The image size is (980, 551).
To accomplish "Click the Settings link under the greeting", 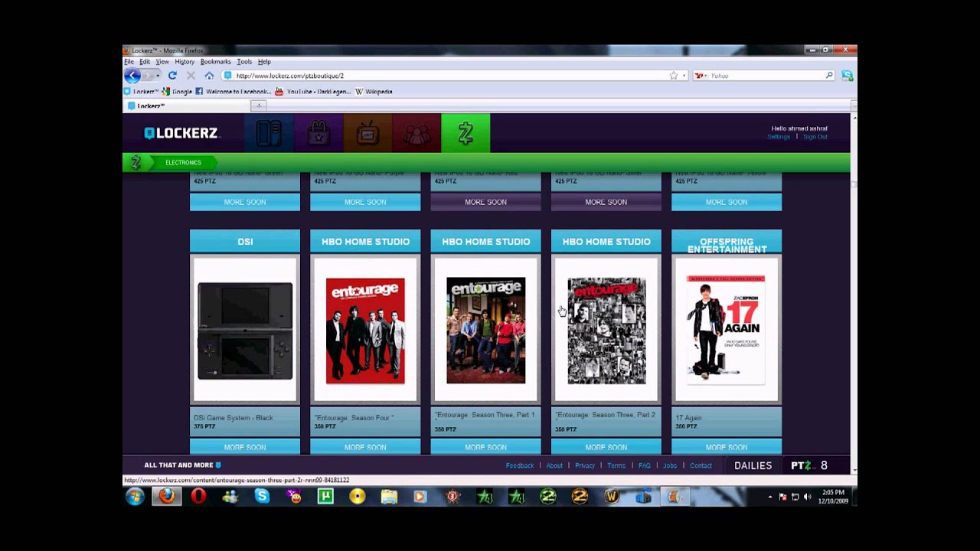I will click(x=779, y=137).
